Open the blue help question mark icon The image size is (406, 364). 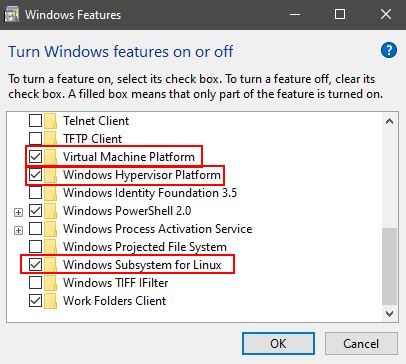(389, 50)
